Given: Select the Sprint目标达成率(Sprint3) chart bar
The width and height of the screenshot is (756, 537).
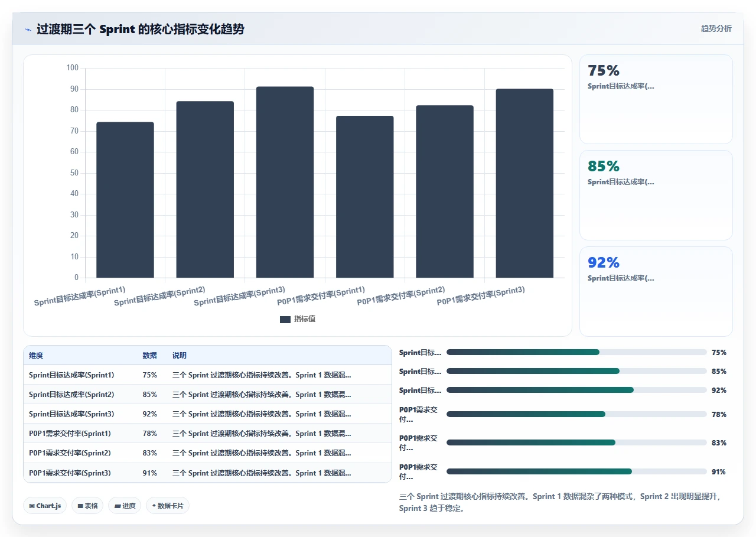Looking at the screenshot, I should click(285, 182).
